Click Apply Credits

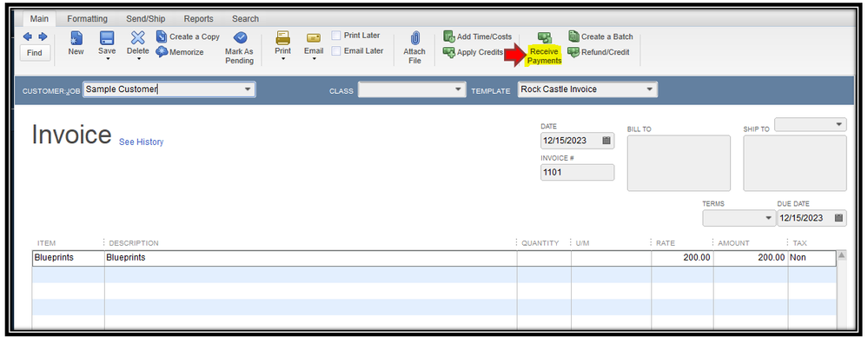474,52
